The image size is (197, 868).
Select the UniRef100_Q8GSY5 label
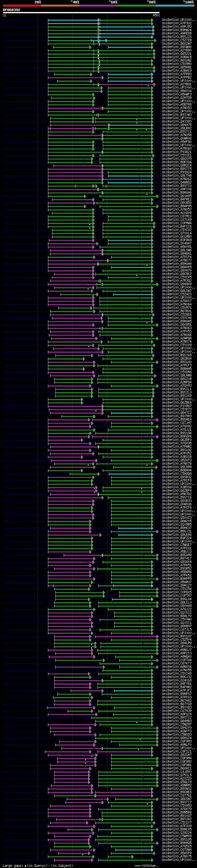(177, 159)
